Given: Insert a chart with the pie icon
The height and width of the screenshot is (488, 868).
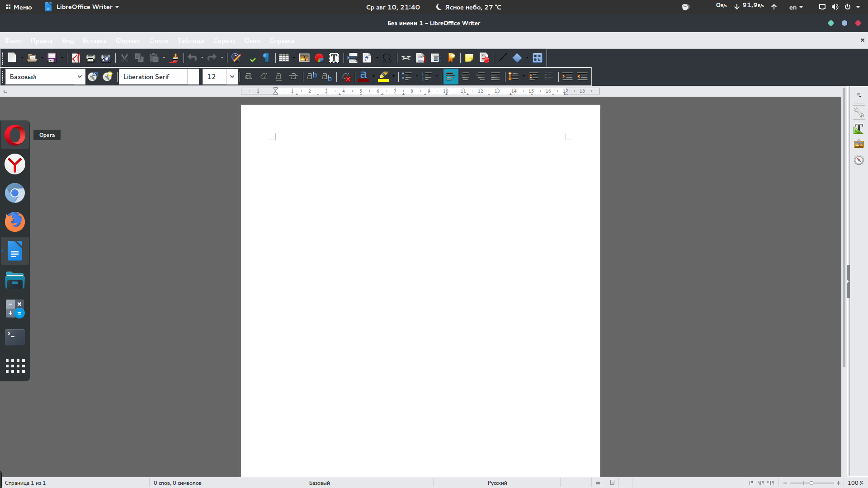Looking at the screenshot, I should click(319, 58).
